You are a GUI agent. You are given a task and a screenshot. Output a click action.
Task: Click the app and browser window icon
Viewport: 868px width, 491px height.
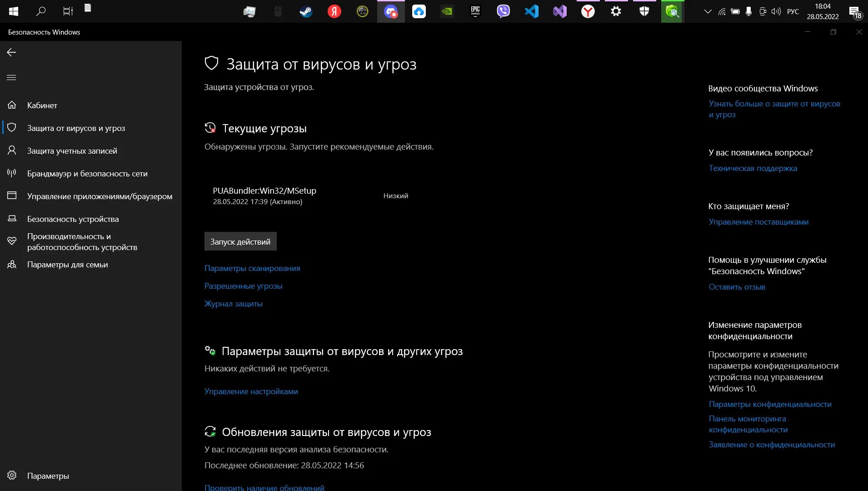pos(12,195)
